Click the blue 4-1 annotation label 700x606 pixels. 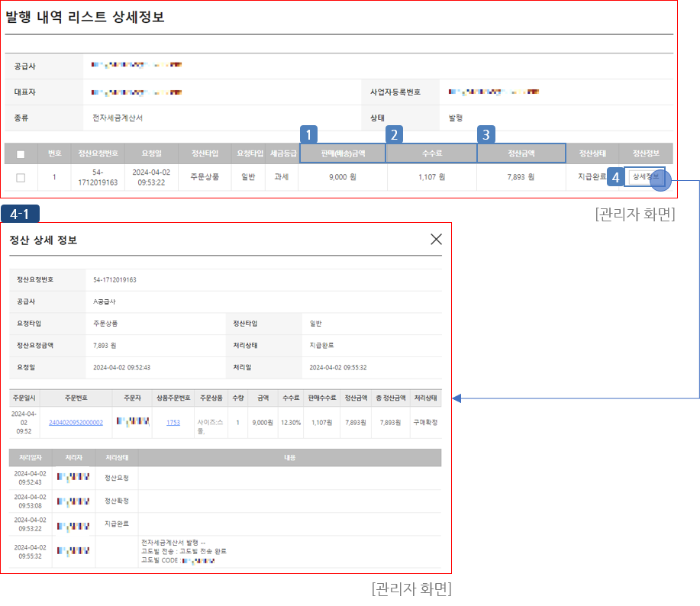point(20,214)
